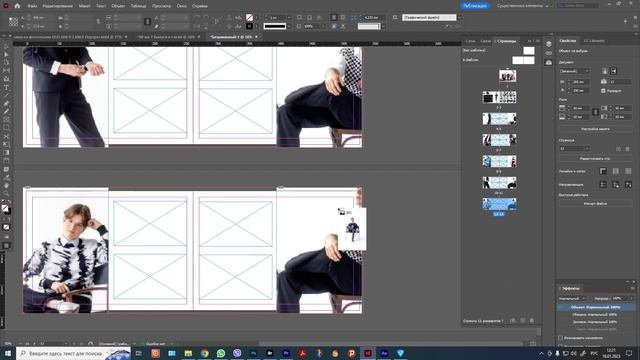Select the Rectangle Frame tool
This screenshot has height=360, width=640.
pyautogui.click(x=6, y=120)
